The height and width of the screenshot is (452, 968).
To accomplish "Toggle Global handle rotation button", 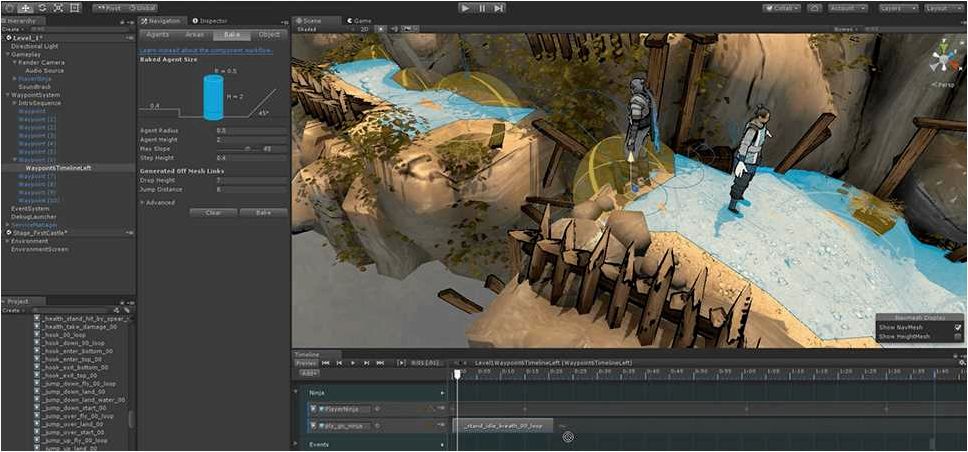I will (141, 8).
